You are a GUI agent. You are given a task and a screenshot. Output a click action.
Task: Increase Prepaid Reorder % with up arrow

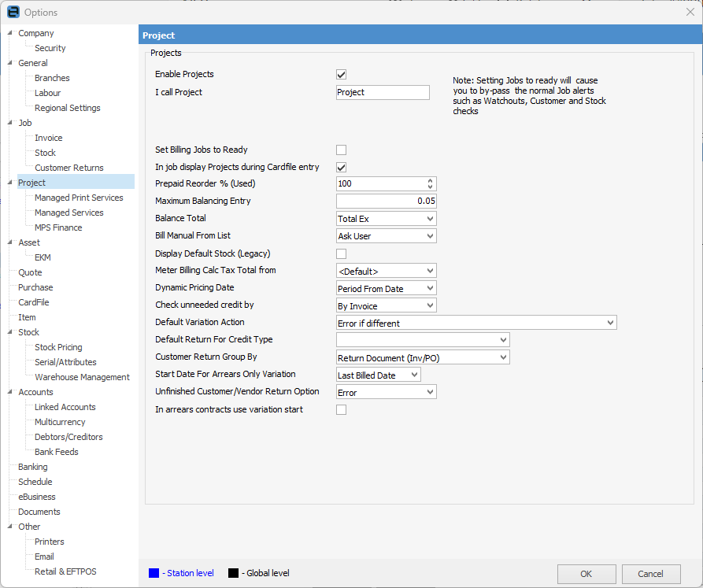(430, 180)
